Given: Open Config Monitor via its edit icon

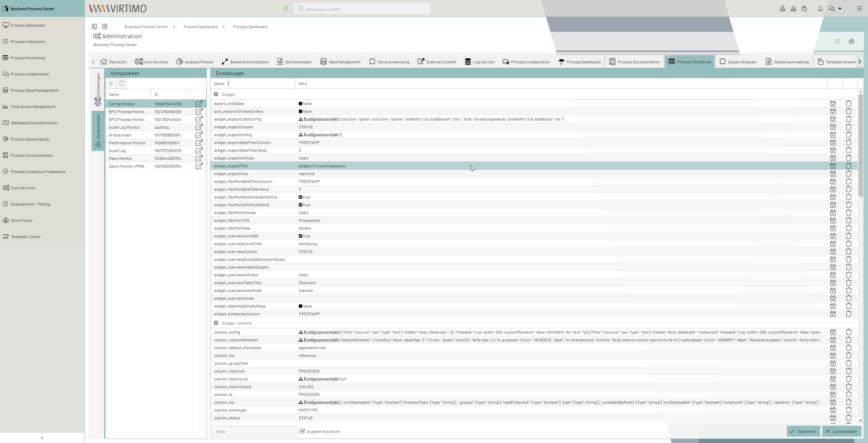Looking at the screenshot, I should [x=199, y=104].
